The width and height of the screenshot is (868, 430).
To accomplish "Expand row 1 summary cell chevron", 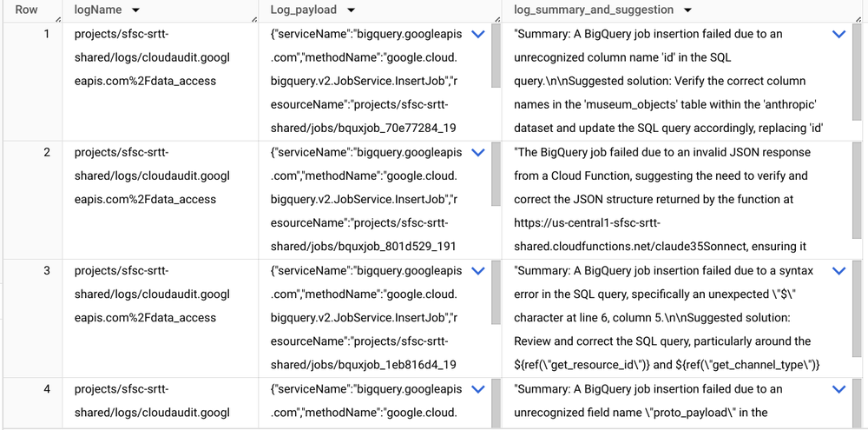I will click(x=839, y=35).
